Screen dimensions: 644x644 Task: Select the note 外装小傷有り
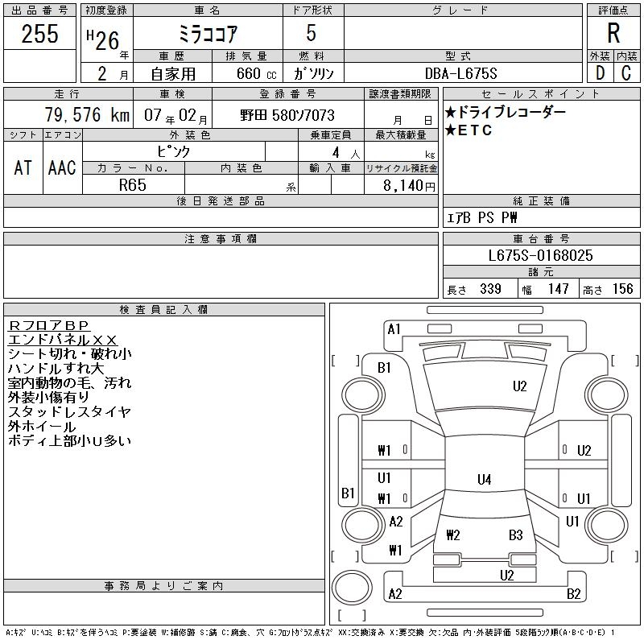pyautogui.click(x=48, y=397)
